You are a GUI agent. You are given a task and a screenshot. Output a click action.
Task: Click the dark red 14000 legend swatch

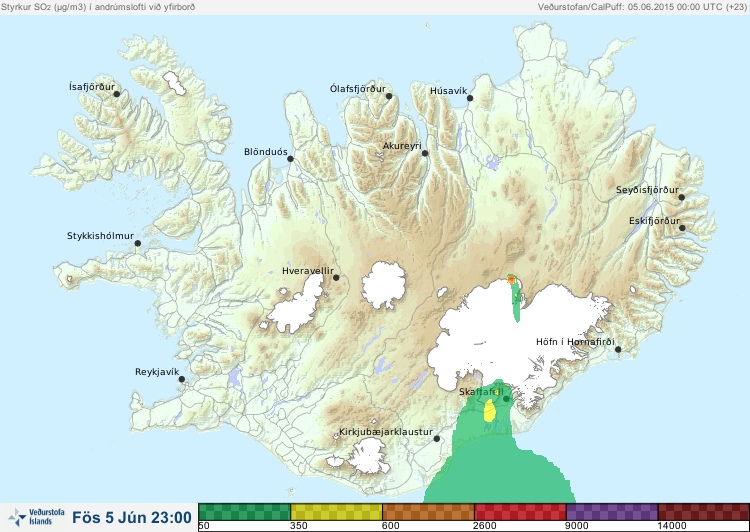pyautogui.click(x=704, y=511)
